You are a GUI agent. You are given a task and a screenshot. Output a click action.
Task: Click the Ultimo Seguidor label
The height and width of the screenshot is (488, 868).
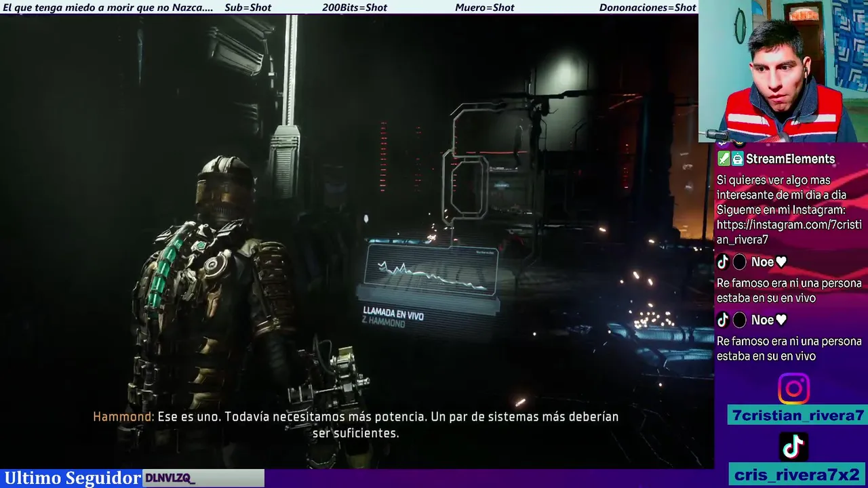73,478
